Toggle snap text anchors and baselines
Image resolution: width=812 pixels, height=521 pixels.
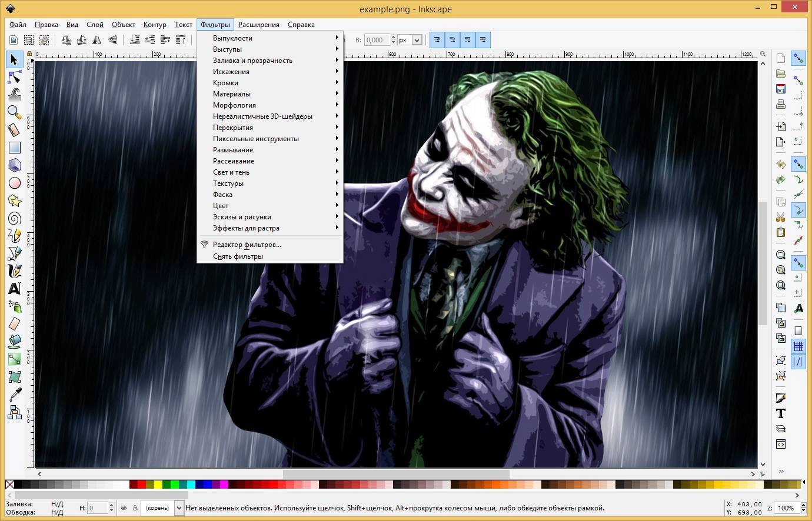click(x=798, y=309)
